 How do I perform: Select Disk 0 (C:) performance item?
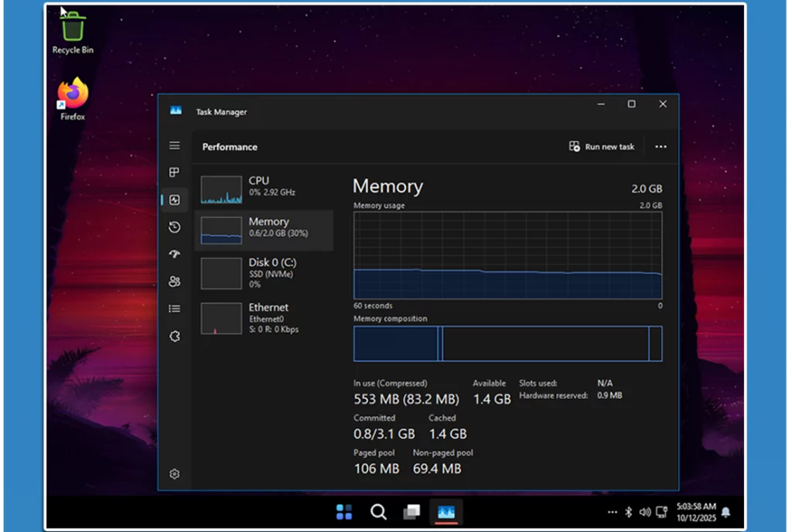264,272
